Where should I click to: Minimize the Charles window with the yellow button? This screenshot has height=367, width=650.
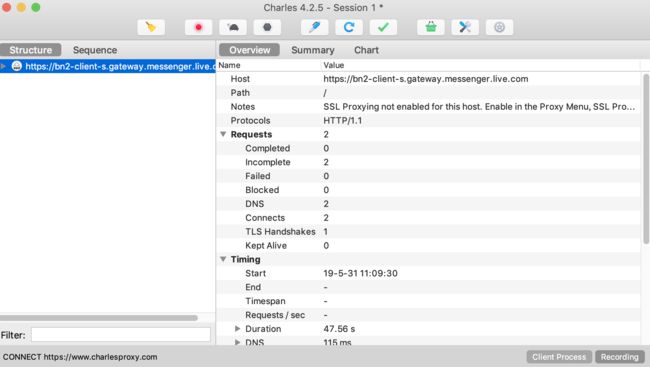(x=21, y=7)
